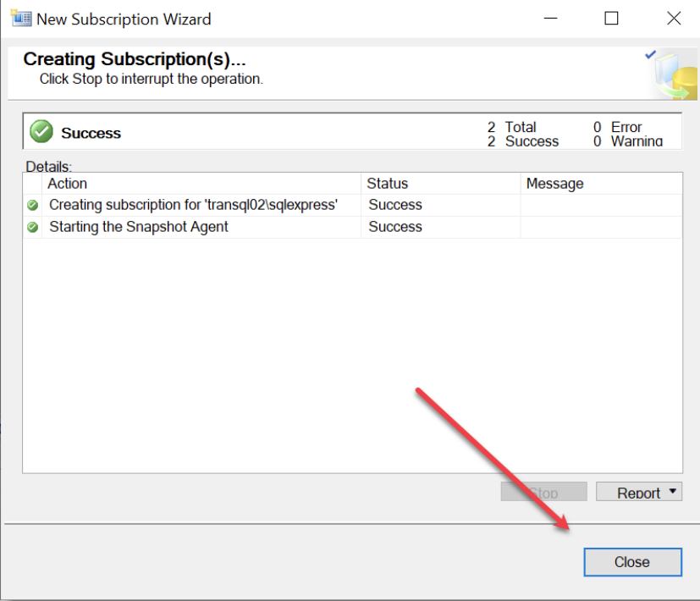Click the large green Success checkmark icon
Screen dimensions: 700x601
click(41, 132)
